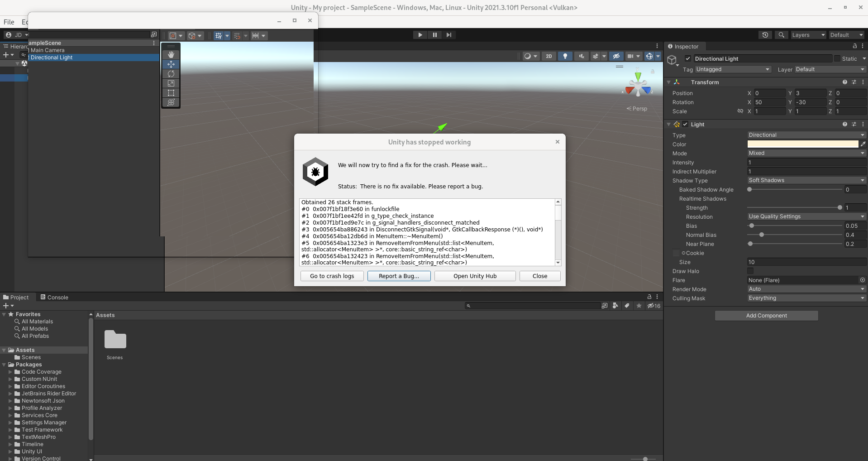868x461 pixels.
Task: Toggle grid visibility icon
Action: (218, 36)
